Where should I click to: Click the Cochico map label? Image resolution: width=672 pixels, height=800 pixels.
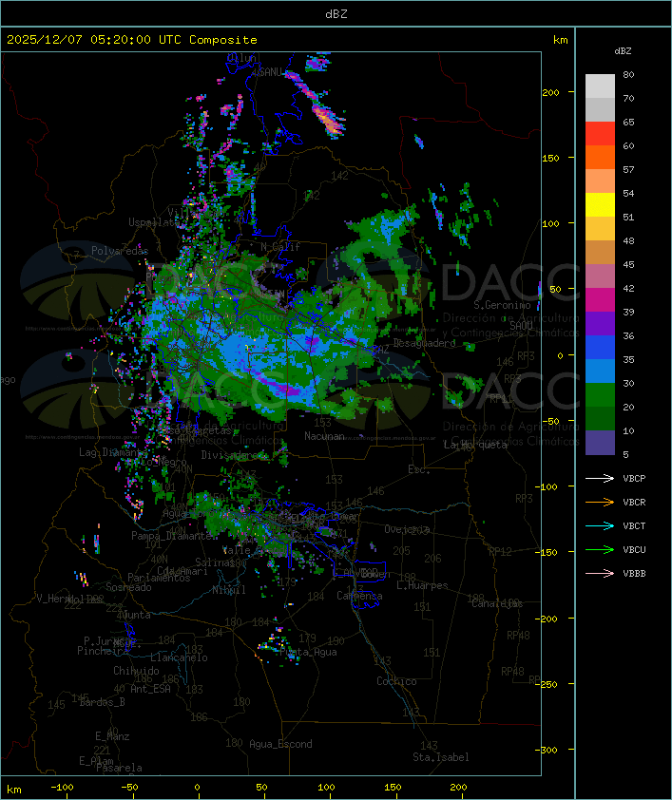(x=396, y=681)
